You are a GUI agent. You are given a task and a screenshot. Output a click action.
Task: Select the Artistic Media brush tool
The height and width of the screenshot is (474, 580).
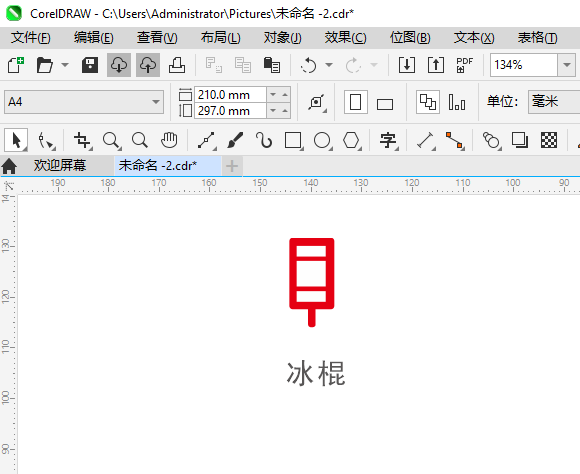point(235,141)
